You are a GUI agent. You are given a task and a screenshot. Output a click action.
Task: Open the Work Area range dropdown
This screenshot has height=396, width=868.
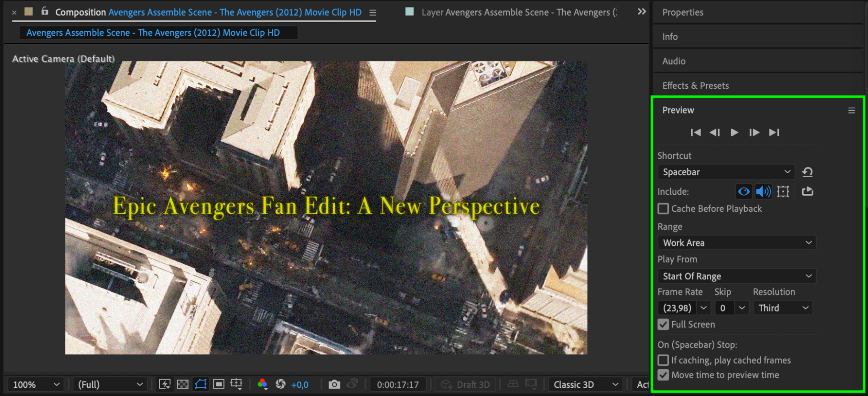click(x=737, y=243)
